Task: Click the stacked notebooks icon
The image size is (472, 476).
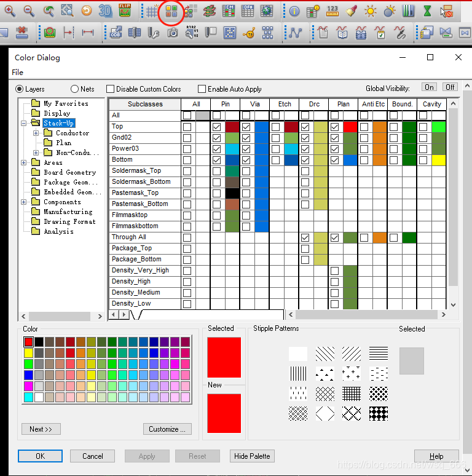Action: (427, 33)
